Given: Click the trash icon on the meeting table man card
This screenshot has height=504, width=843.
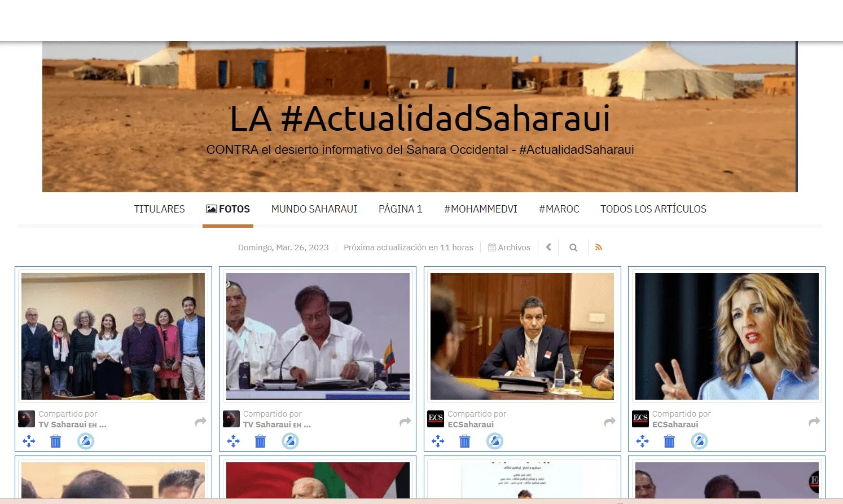Looking at the screenshot, I should tap(465, 441).
